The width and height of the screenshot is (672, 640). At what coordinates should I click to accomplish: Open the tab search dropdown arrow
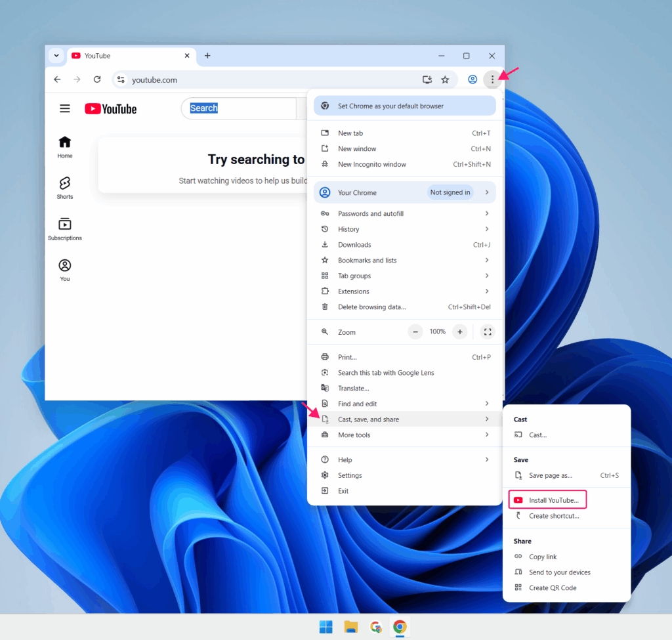click(56, 56)
